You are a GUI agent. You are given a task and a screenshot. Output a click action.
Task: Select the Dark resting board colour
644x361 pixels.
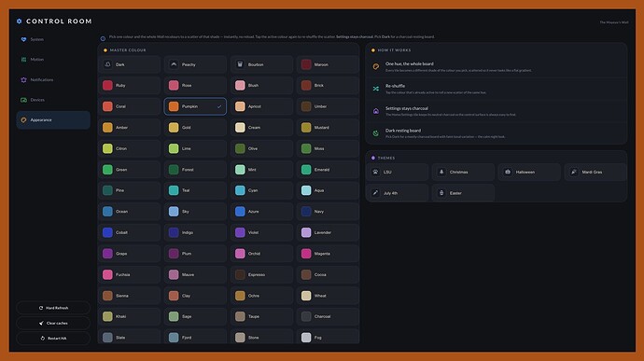coord(129,64)
